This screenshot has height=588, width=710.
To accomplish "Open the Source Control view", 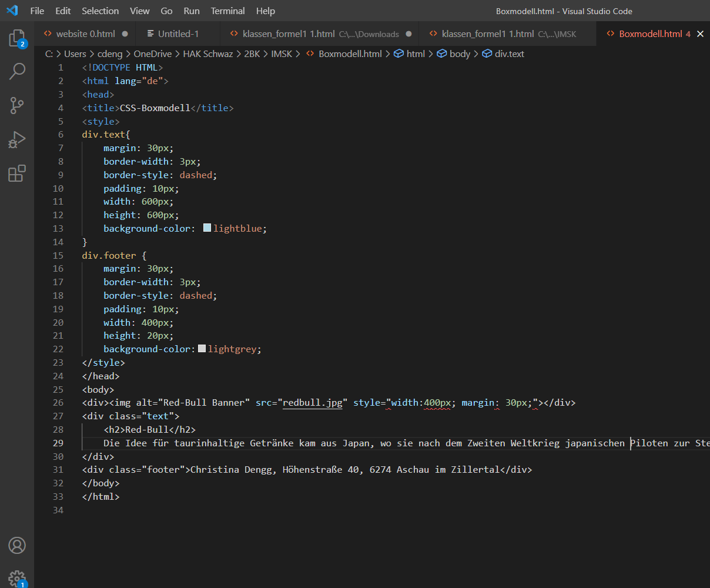I will pyautogui.click(x=17, y=106).
